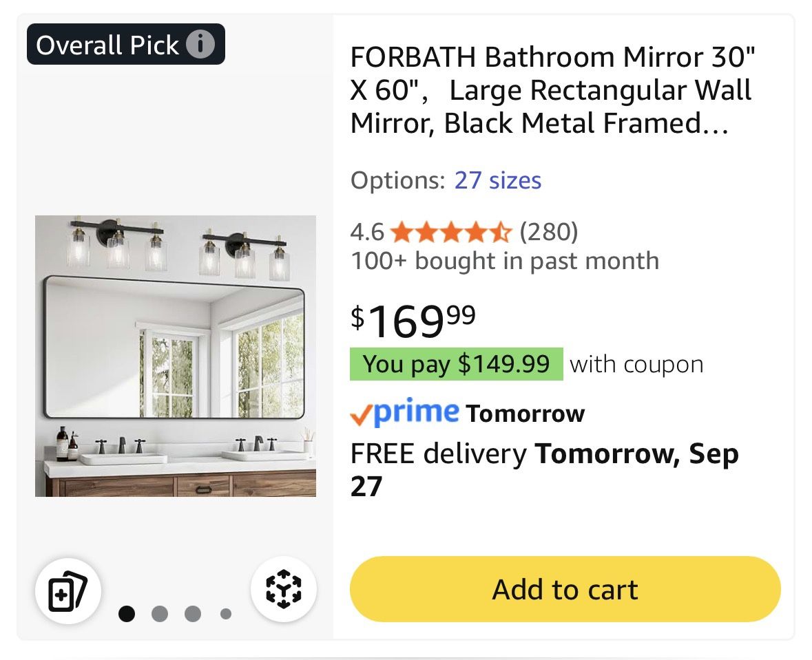
Task: Click the green You pay $149.99 coupon badge
Action: pyautogui.click(x=456, y=364)
